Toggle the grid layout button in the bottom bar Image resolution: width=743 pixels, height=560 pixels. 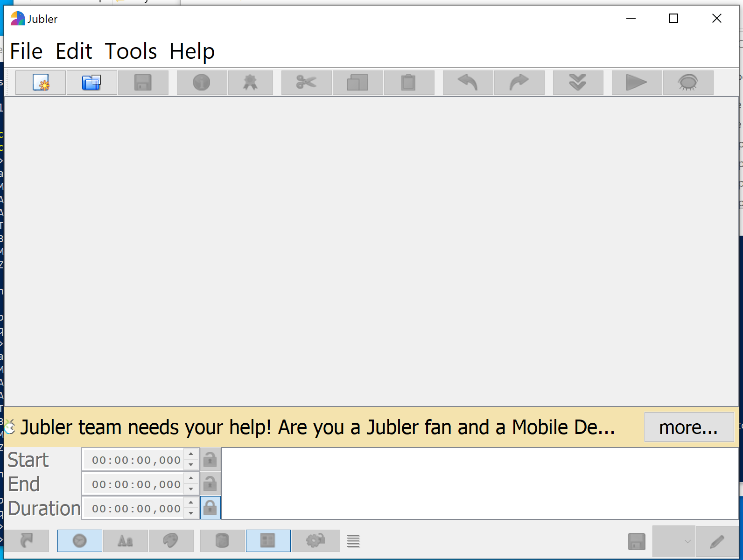click(x=268, y=541)
